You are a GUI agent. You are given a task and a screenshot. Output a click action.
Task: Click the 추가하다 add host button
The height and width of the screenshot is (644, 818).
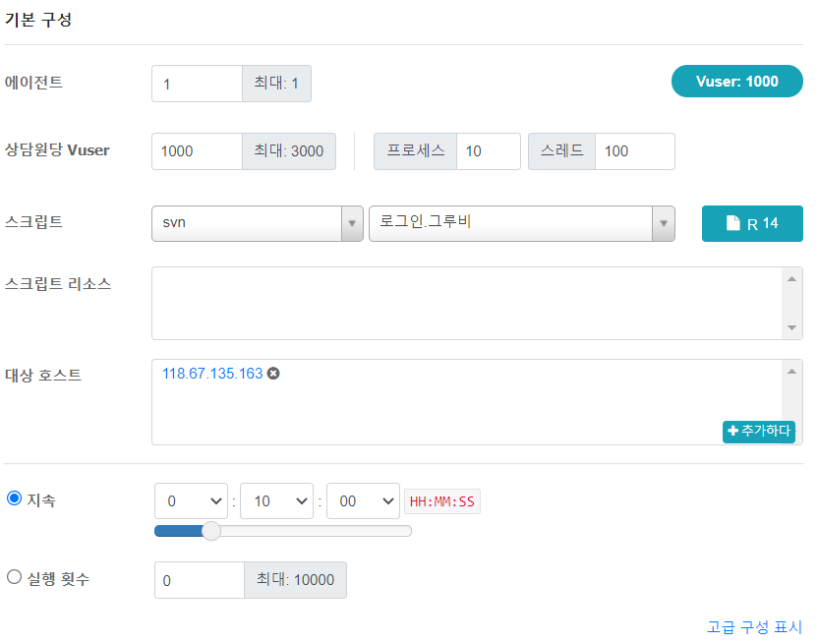click(759, 431)
